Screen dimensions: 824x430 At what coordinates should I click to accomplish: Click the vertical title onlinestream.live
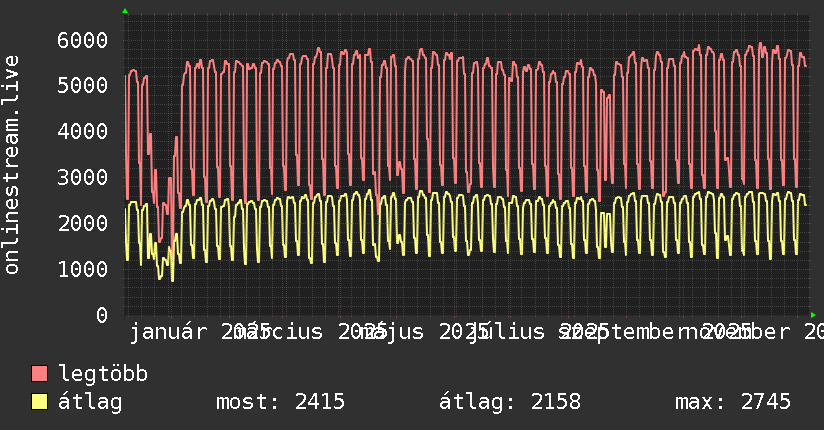point(12,165)
